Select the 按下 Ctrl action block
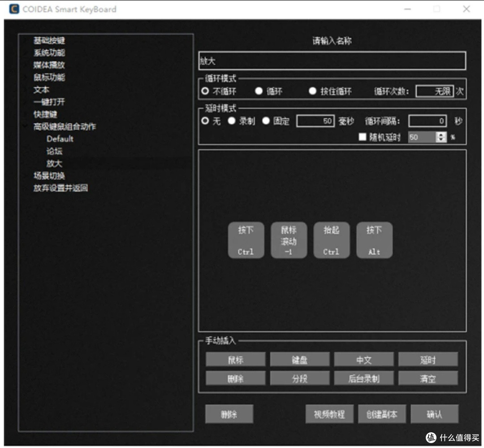The width and height of the screenshot is (484, 448). pyautogui.click(x=246, y=240)
